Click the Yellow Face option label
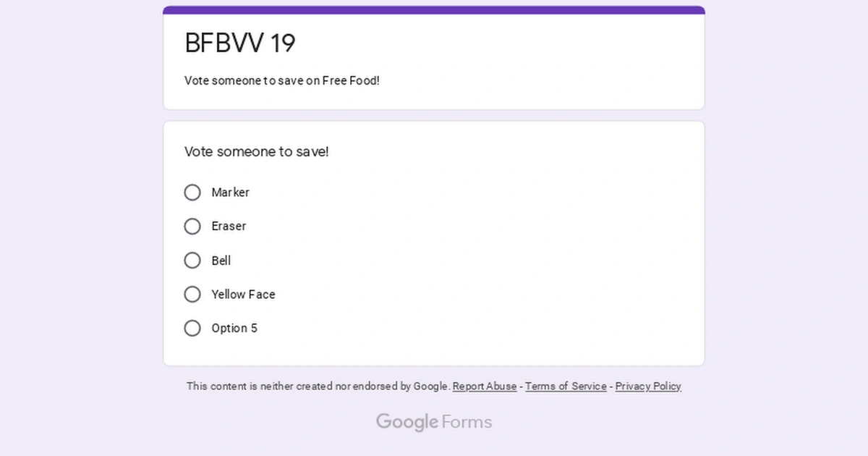Viewport: 868px width, 456px height. click(x=242, y=294)
